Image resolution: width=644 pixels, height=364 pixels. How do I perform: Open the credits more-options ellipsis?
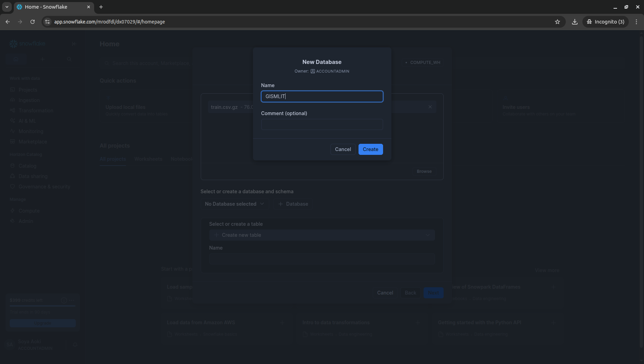tap(72, 300)
